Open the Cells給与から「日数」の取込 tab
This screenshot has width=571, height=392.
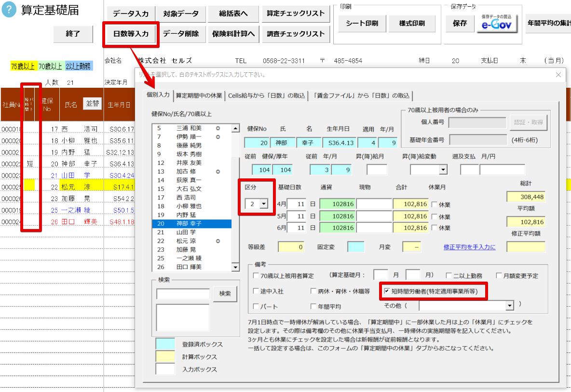click(267, 96)
